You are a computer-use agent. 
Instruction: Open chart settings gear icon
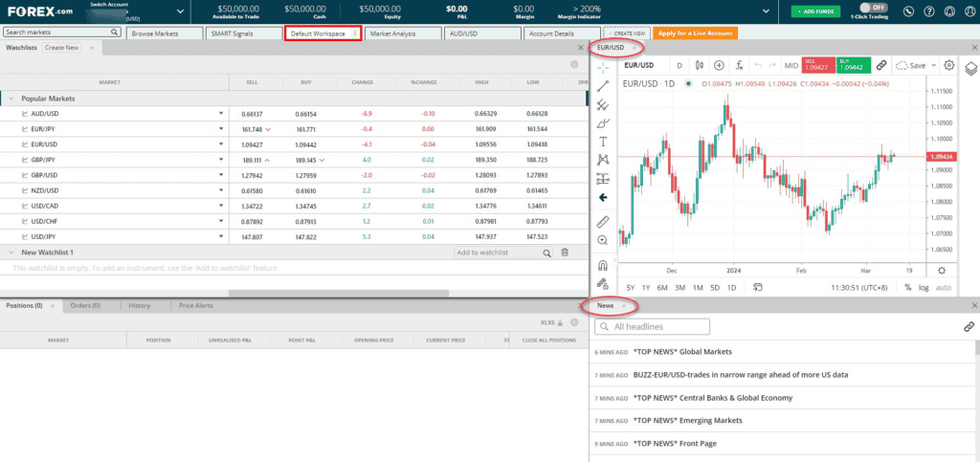click(x=948, y=65)
